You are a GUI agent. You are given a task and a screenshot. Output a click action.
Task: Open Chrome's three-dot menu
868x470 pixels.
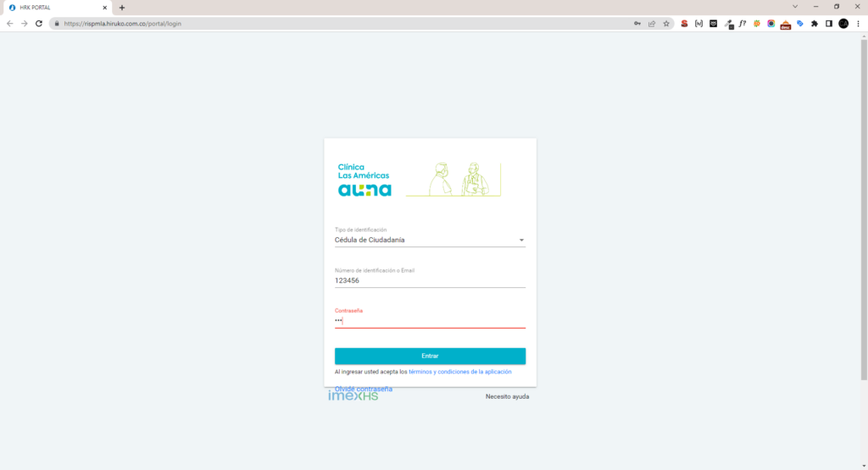pyautogui.click(x=858, y=23)
